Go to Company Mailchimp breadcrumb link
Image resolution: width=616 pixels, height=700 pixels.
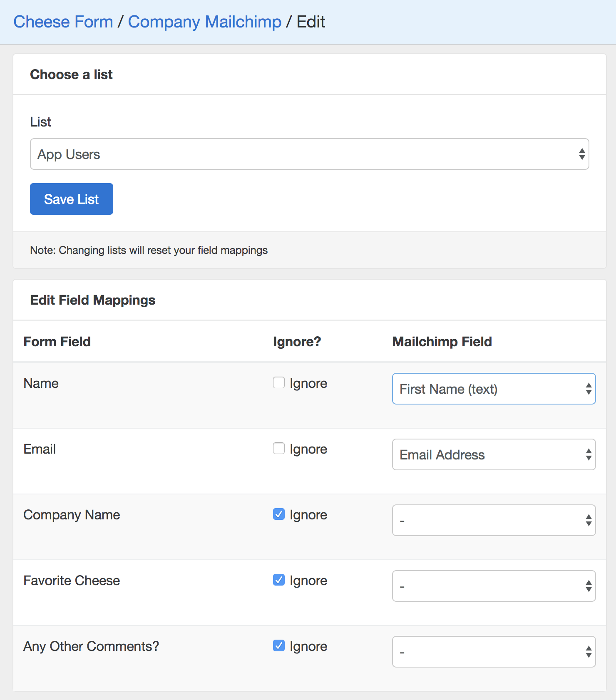(204, 22)
